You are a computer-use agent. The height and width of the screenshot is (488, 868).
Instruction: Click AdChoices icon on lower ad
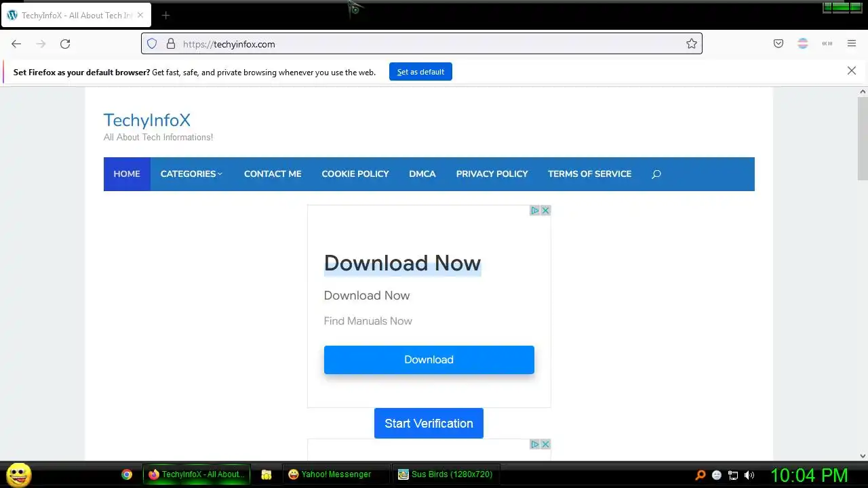pos(535,445)
